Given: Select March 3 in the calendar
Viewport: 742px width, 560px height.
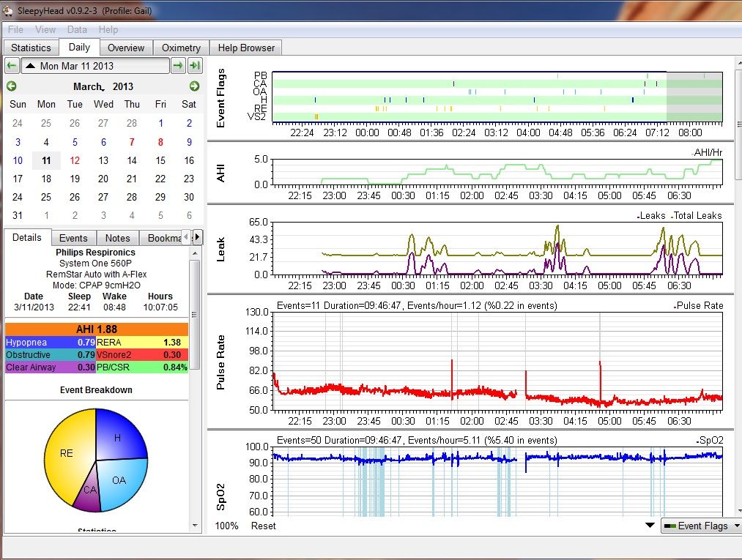Looking at the screenshot, I should coord(18,142).
